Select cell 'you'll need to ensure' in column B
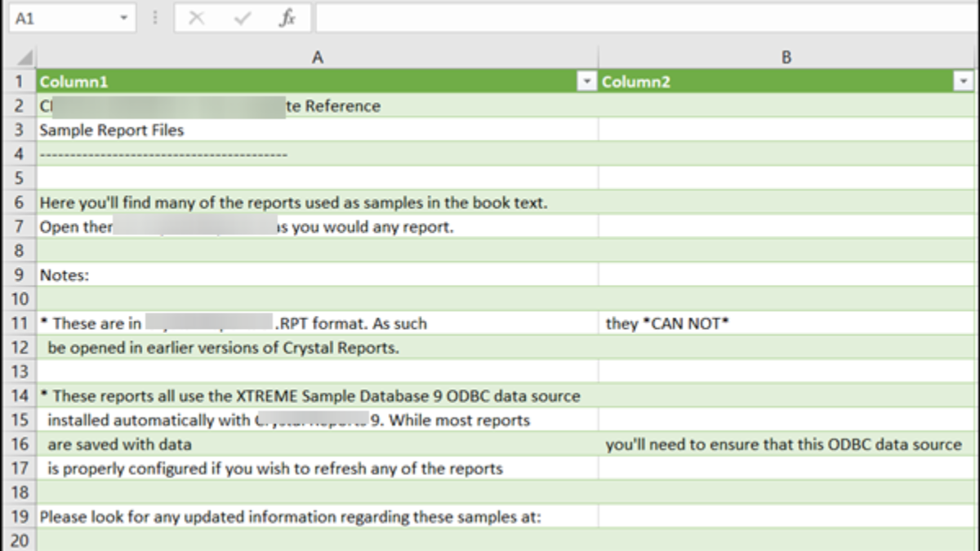 click(x=783, y=444)
